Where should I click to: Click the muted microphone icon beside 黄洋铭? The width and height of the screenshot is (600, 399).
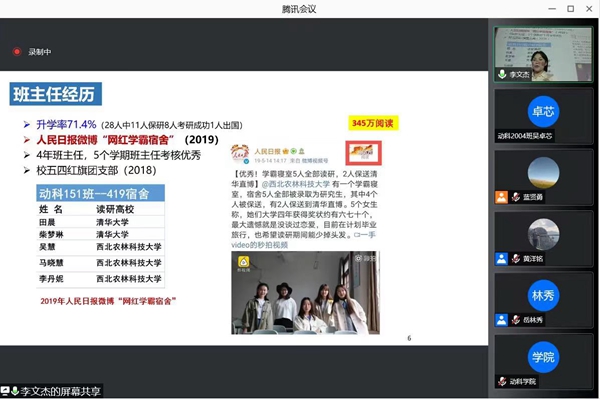coord(515,259)
